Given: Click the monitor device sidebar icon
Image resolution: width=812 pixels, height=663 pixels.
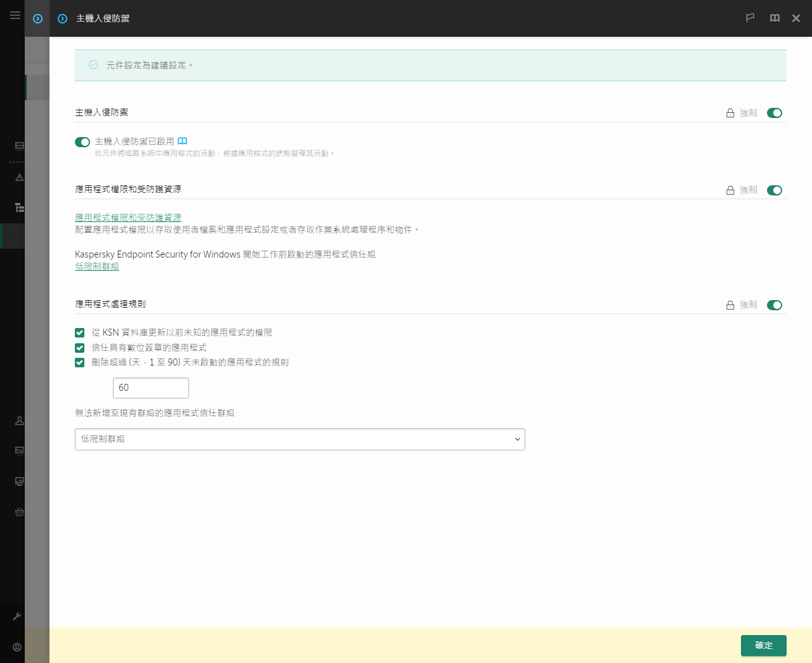Looking at the screenshot, I should pyautogui.click(x=20, y=481).
